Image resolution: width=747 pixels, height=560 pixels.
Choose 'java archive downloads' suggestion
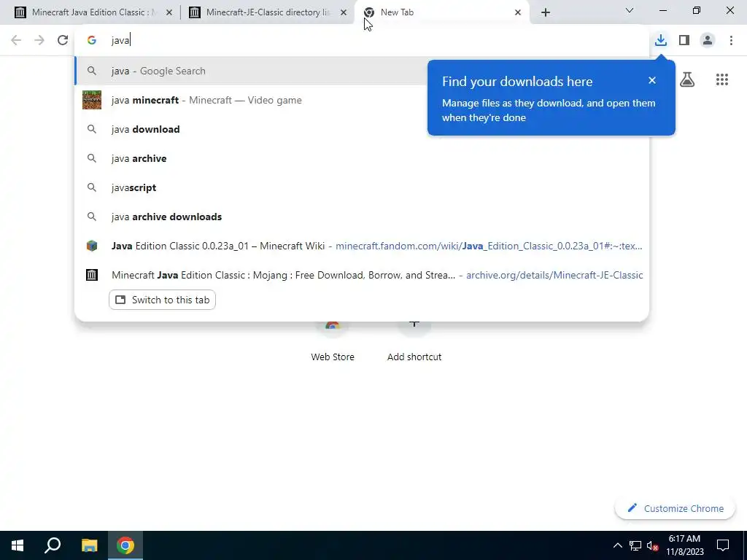point(362,217)
